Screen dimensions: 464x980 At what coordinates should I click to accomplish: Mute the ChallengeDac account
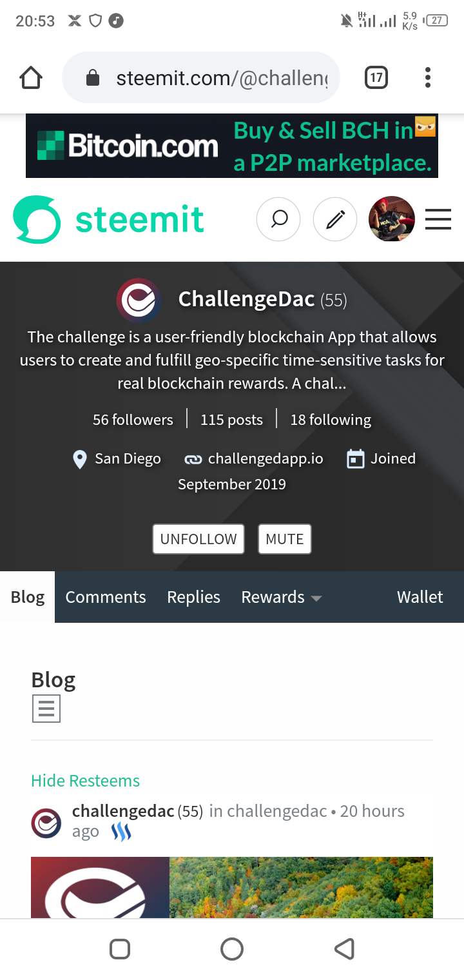point(284,538)
